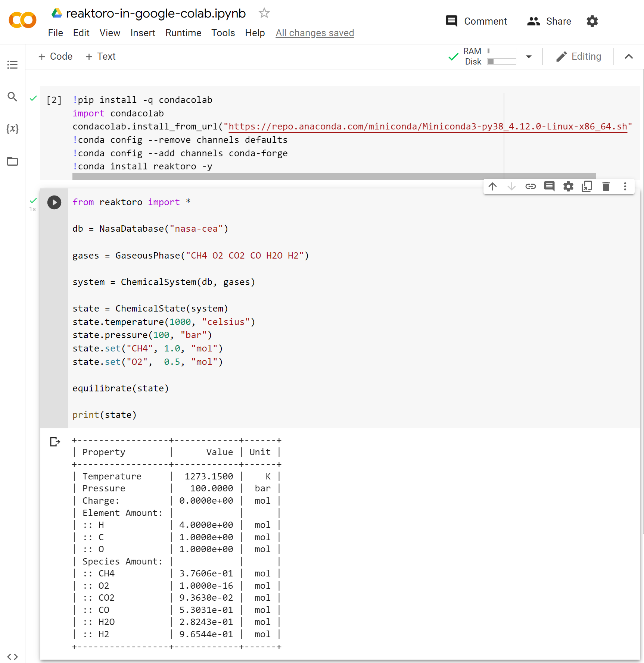This screenshot has height=663, width=644.
Task: Delete the selected code cell
Action: 606,186
